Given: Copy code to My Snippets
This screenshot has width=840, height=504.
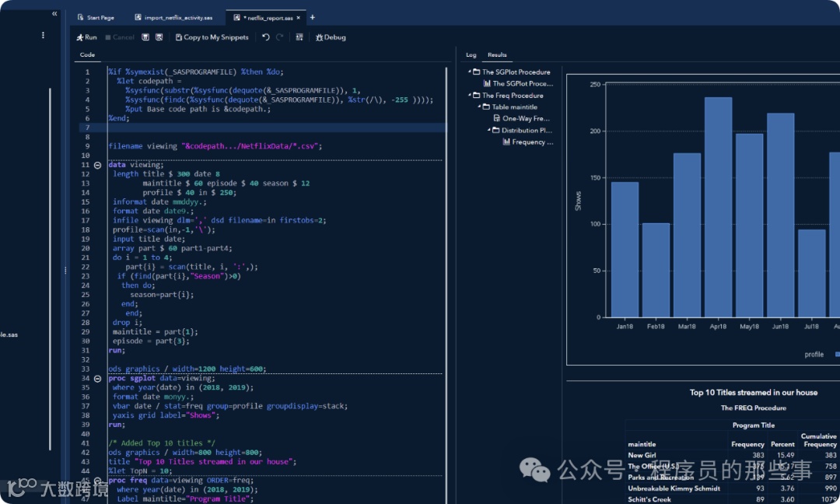Looking at the screenshot, I should pyautogui.click(x=212, y=37).
